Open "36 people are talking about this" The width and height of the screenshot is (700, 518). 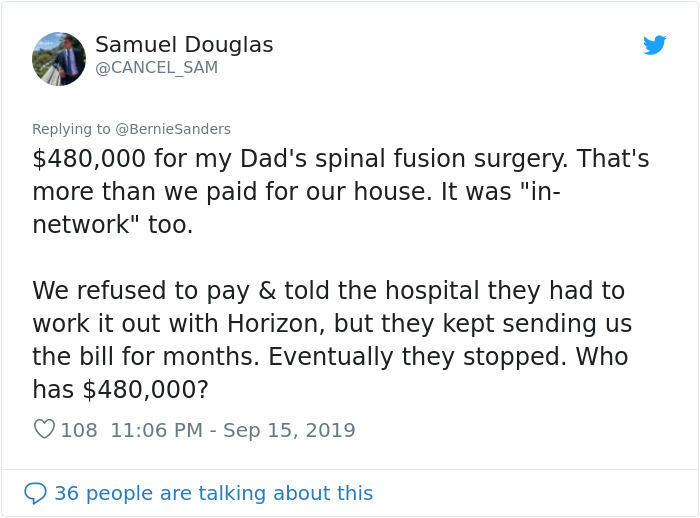(213, 493)
